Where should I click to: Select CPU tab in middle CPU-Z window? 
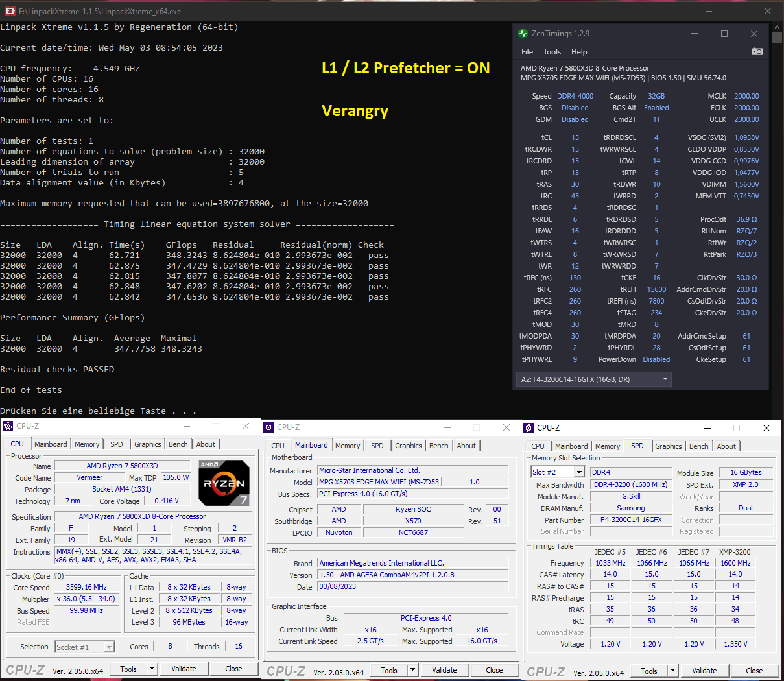pos(278,446)
